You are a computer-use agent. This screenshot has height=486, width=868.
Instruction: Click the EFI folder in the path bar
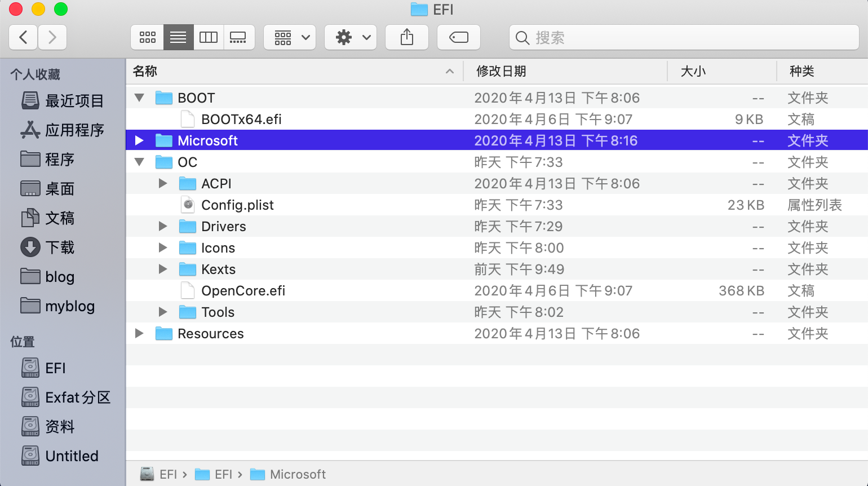(x=214, y=474)
